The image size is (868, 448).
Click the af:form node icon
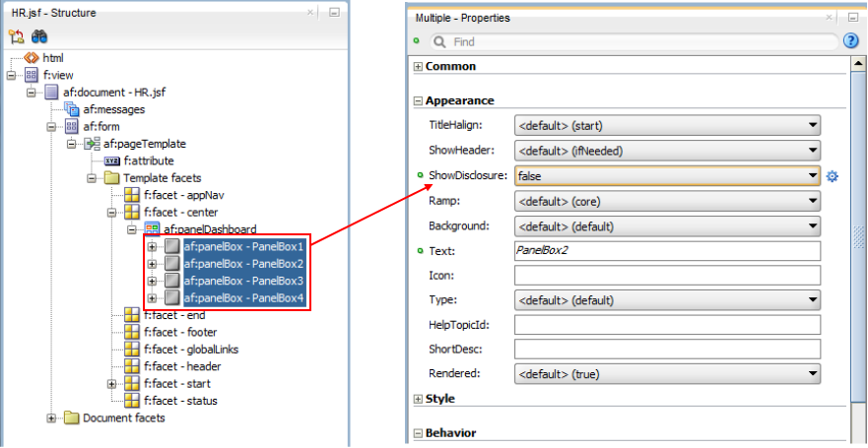pos(72,126)
